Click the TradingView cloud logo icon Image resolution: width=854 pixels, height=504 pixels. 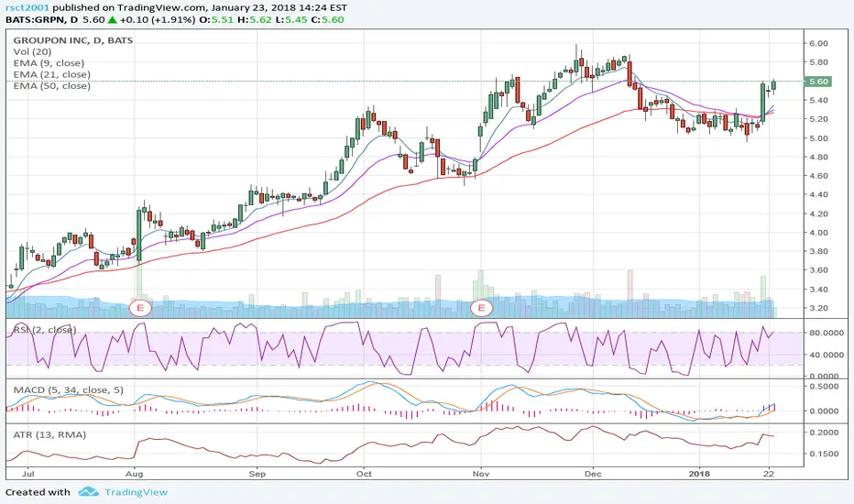88,492
